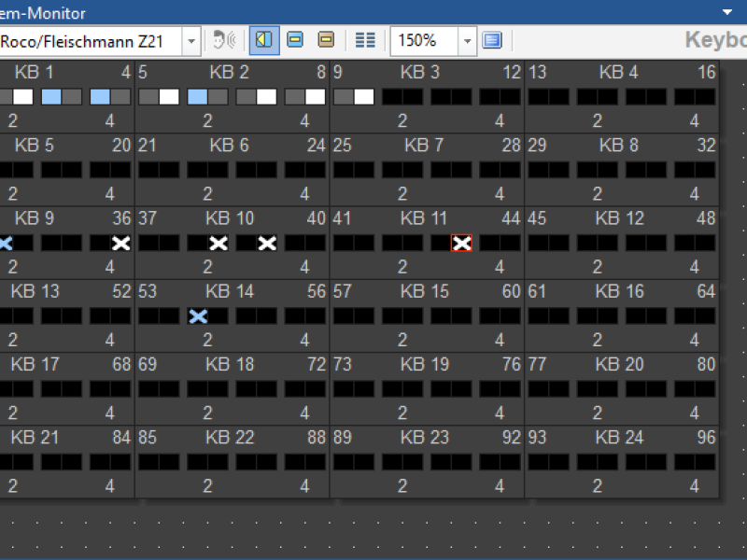The height and width of the screenshot is (560, 747).
Task: Click the "KB 4" keyboard label
Action: [x=618, y=73]
